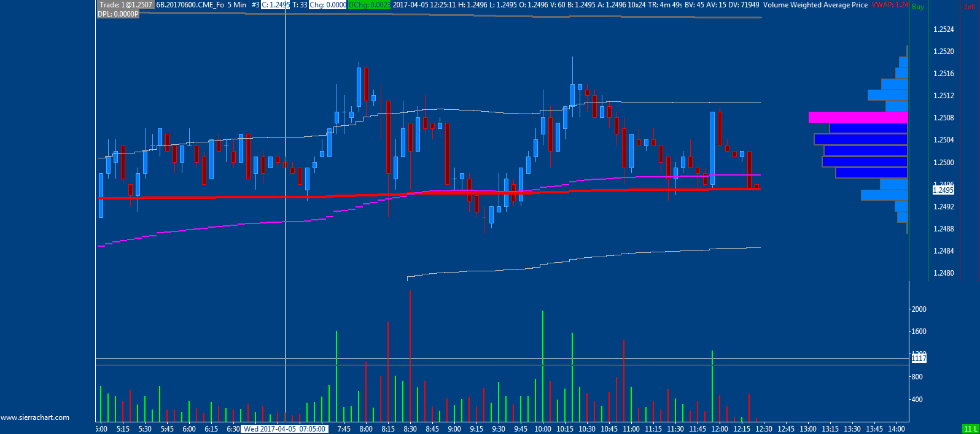
Task: Click the 10:00 time axis label
Action: pos(543,429)
